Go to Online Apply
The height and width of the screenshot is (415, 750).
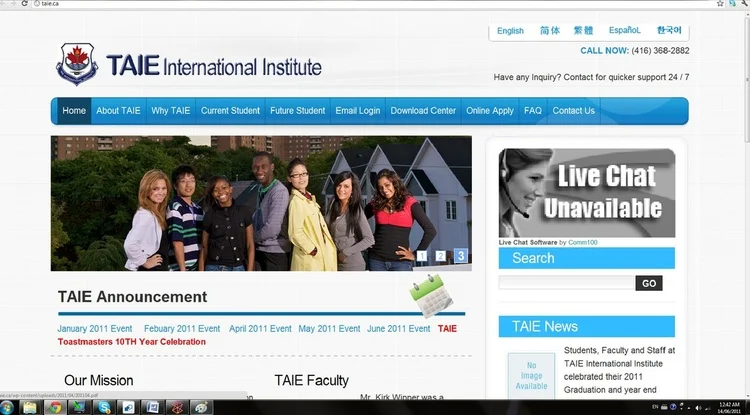(x=490, y=111)
